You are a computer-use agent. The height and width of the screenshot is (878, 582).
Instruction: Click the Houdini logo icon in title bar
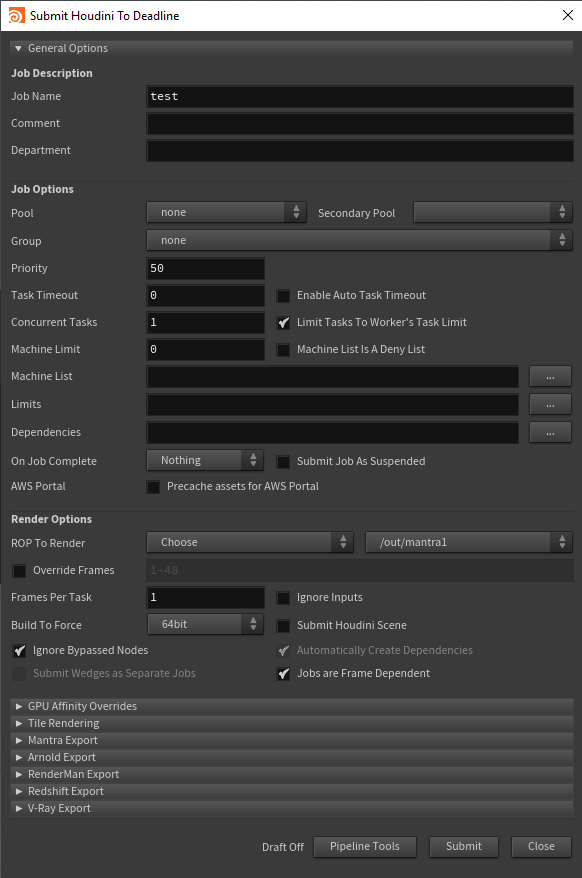pos(16,15)
